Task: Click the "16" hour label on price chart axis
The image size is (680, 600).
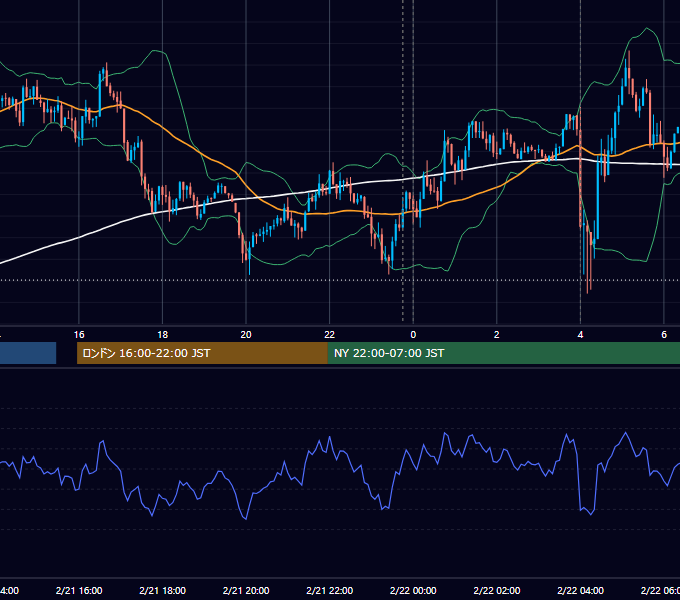Action: point(79,335)
